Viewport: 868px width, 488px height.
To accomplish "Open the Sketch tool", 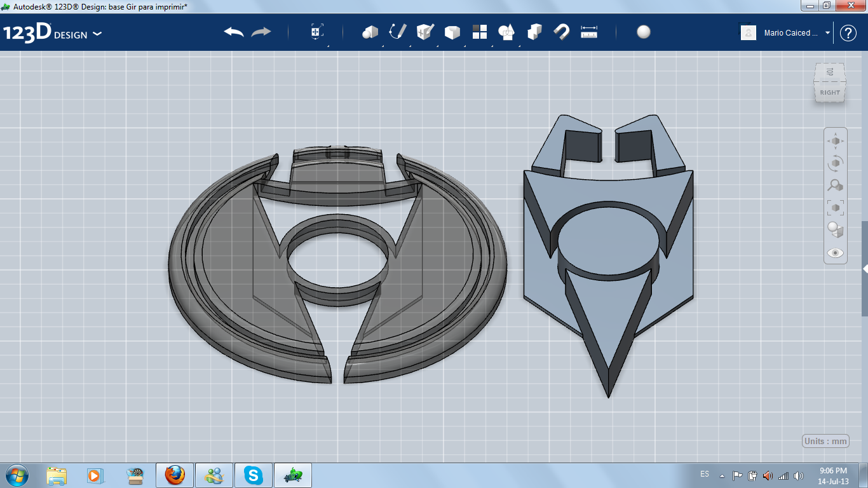I will pos(397,32).
